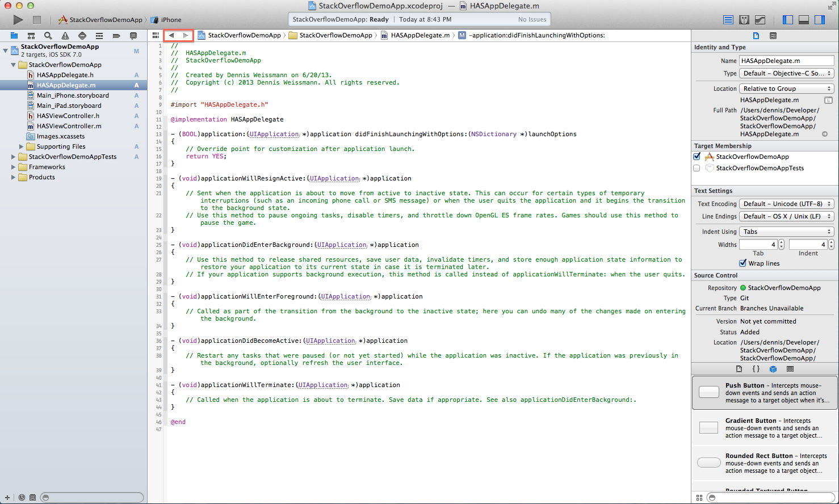Viewport: 839px width, 504px height.
Task: Select the Standard editor icon
Action: [x=728, y=20]
